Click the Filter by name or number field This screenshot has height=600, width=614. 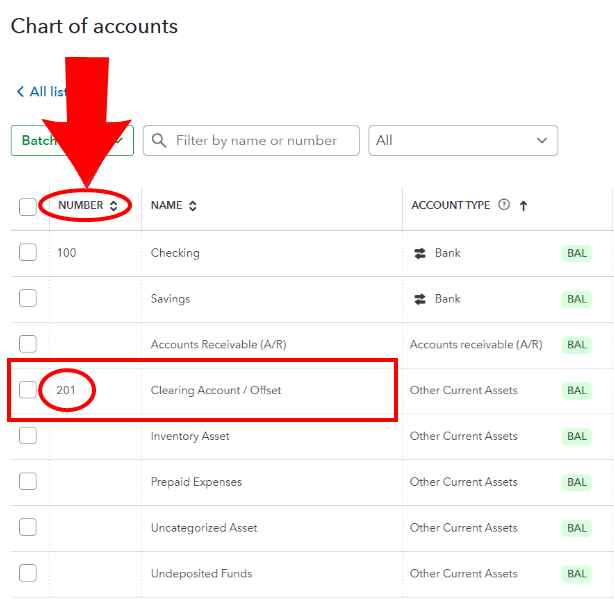(251, 140)
